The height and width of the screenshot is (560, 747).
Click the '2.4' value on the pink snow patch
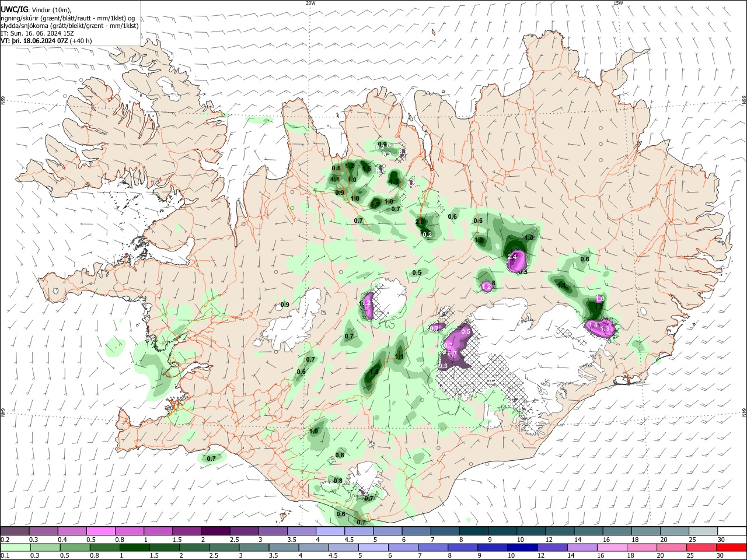point(512,257)
